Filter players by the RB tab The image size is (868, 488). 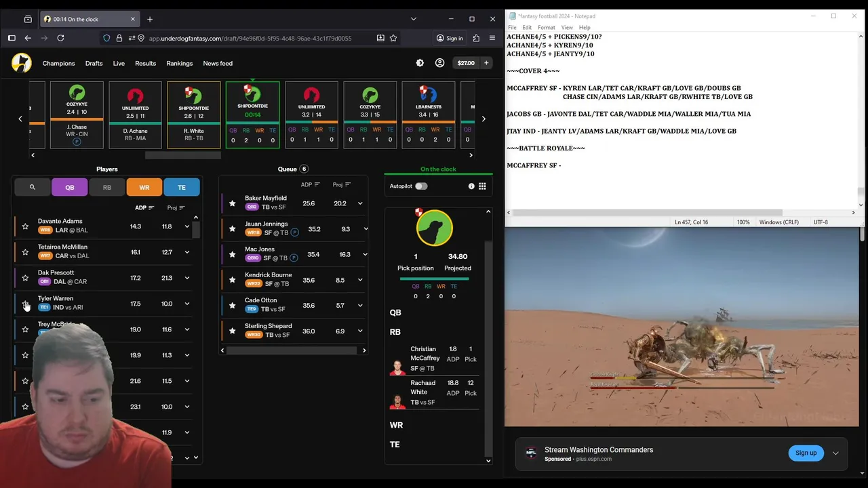(106, 187)
